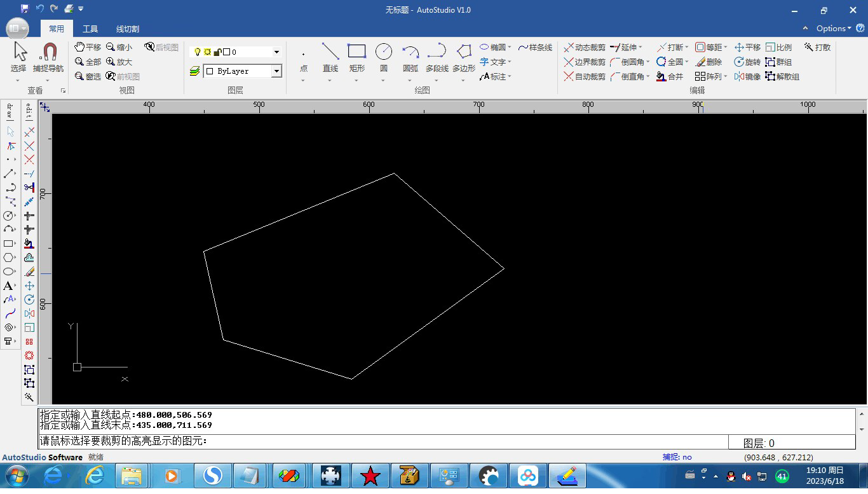
Task: Select the 直线 (Line) drawing tool
Action: (x=330, y=52)
